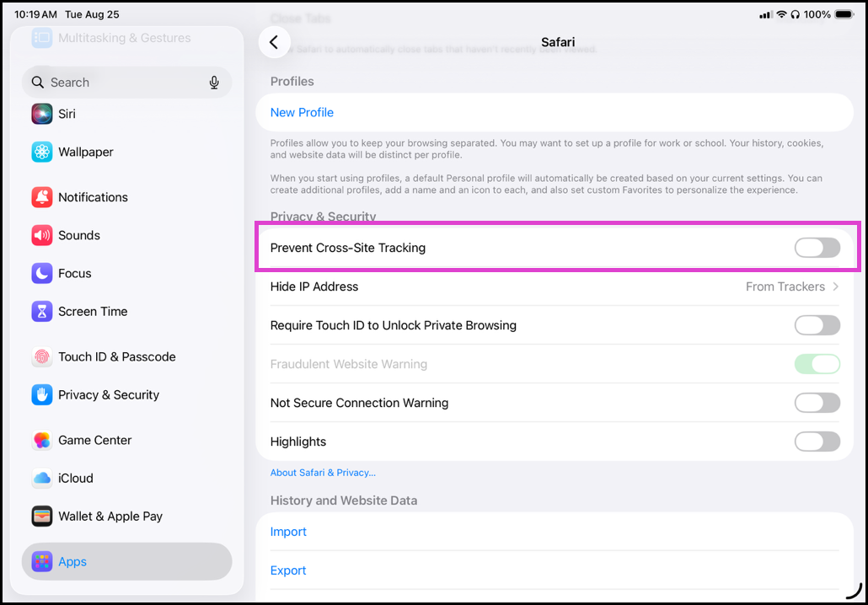Enable Prevent Cross-Site Tracking switch
This screenshot has width=868, height=605.
817,248
